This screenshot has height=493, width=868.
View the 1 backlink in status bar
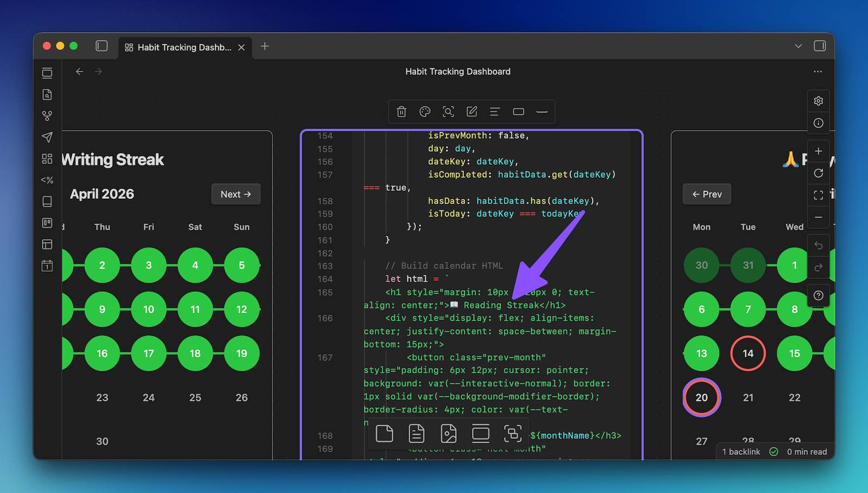[x=741, y=452]
